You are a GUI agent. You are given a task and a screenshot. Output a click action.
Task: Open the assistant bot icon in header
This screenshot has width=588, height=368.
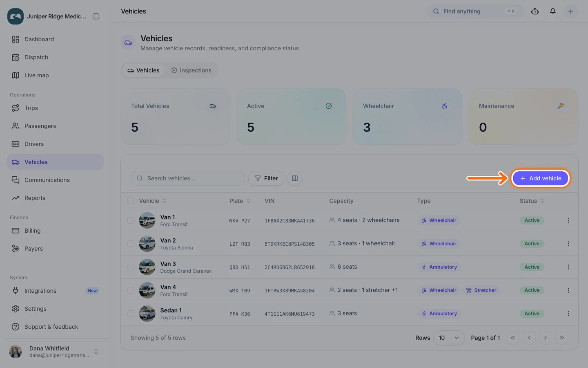[x=535, y=11]
